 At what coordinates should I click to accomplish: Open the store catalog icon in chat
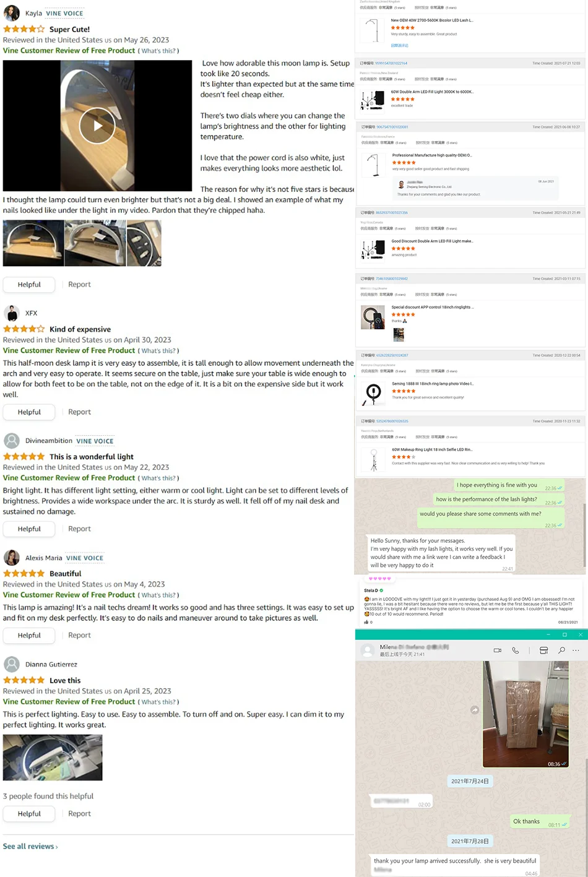click(x=543, y=650)
